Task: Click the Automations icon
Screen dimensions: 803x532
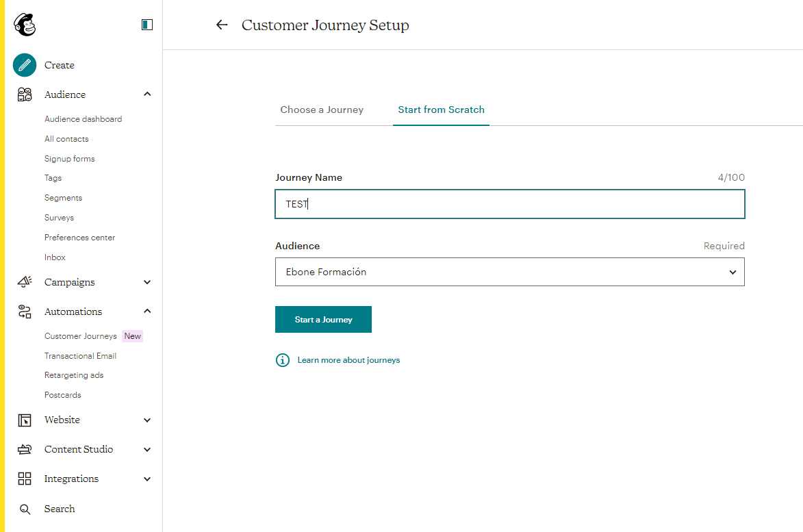Action: pos(24,312)
